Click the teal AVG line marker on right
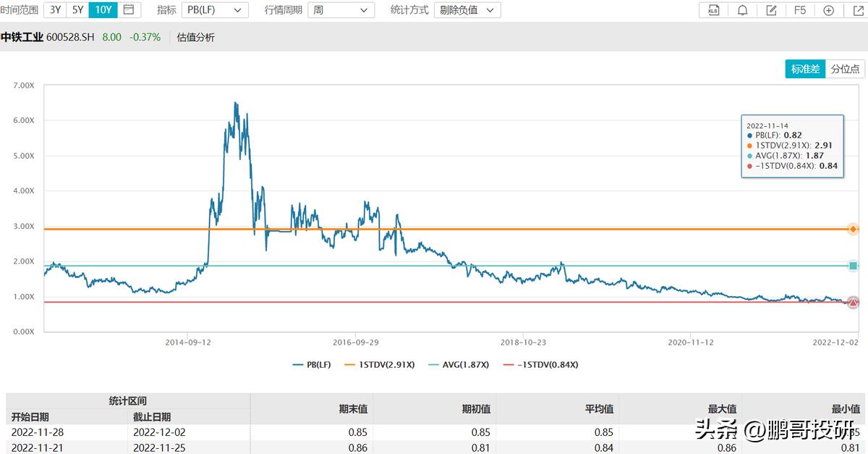This screenshot has height=454, width=868. (852, 266)
